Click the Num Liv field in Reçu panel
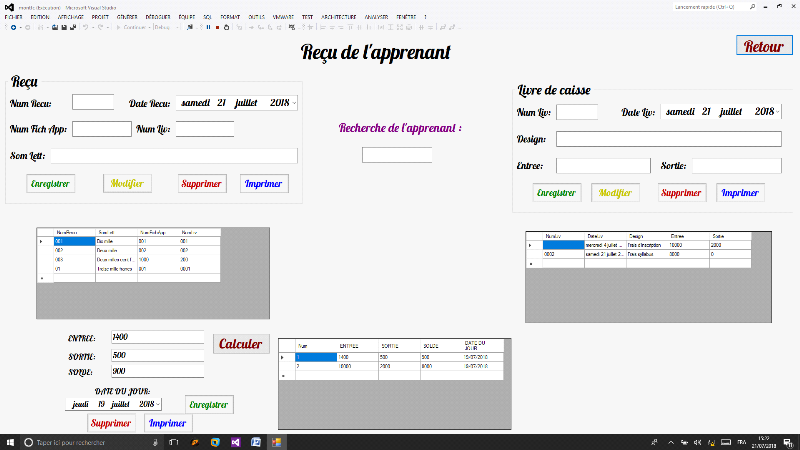Viewport: 800px width, 450px height. pos(205,129)
